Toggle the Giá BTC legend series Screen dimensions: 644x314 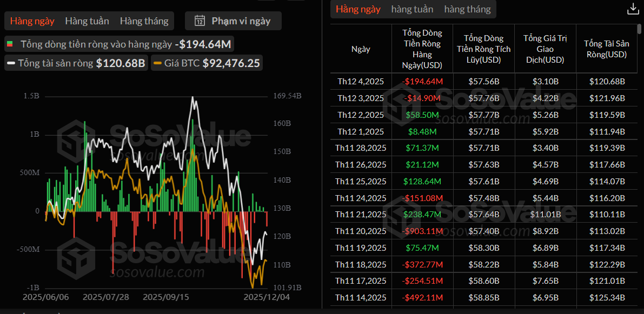tap(207, 63)
